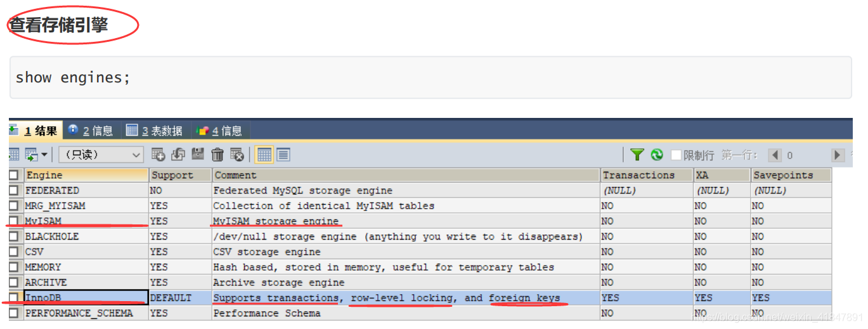This screenshot has height=329, width=868.
Task: Click the '/dev/null storage engine' comment cell
Action: click(406, 236)
